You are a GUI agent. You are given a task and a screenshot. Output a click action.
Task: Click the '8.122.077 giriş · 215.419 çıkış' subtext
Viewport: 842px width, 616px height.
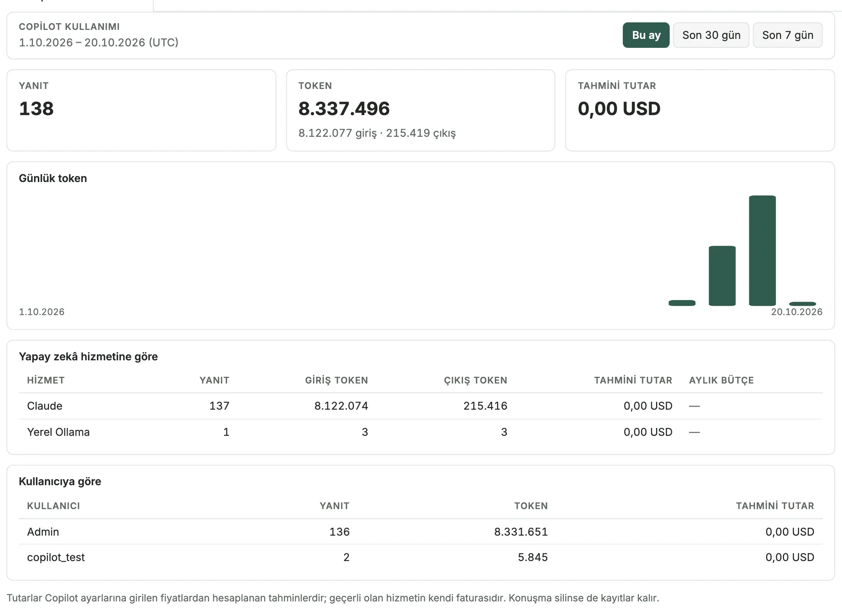pyautogui.click(x=377, y=133)
